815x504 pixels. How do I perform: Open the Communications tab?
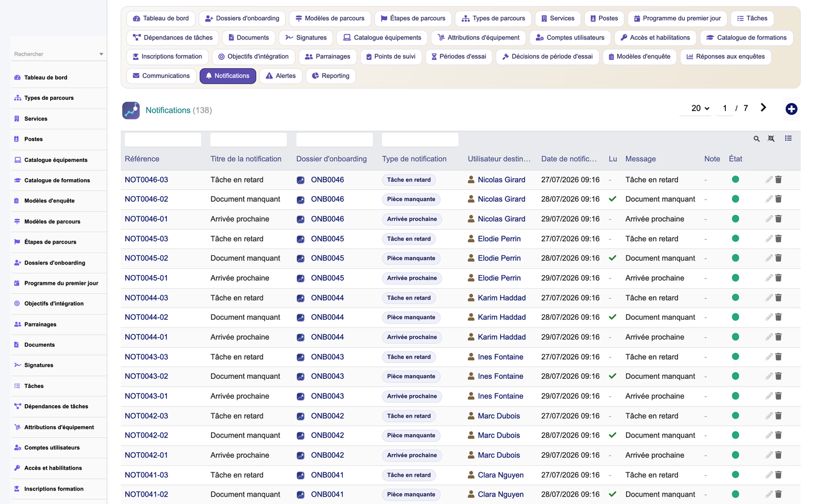161,76
